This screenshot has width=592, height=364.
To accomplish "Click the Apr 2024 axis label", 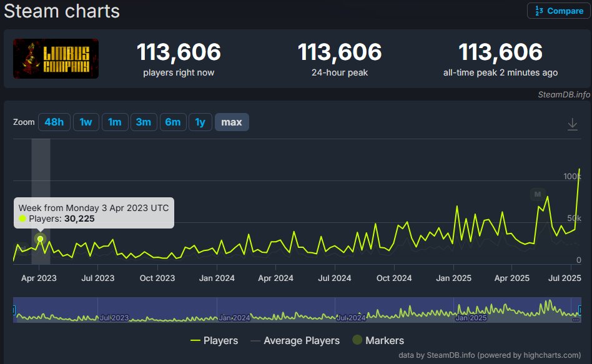I will pos(275,278).
